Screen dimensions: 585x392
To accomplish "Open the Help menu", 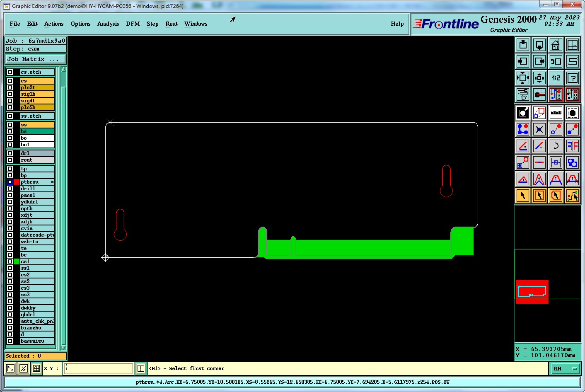I will coord(397,24).
